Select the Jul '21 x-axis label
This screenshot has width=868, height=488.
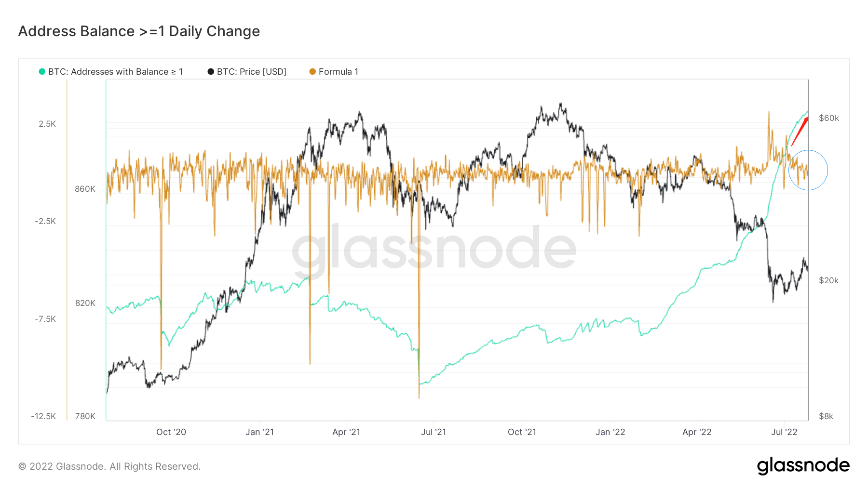tap(434, 432)
